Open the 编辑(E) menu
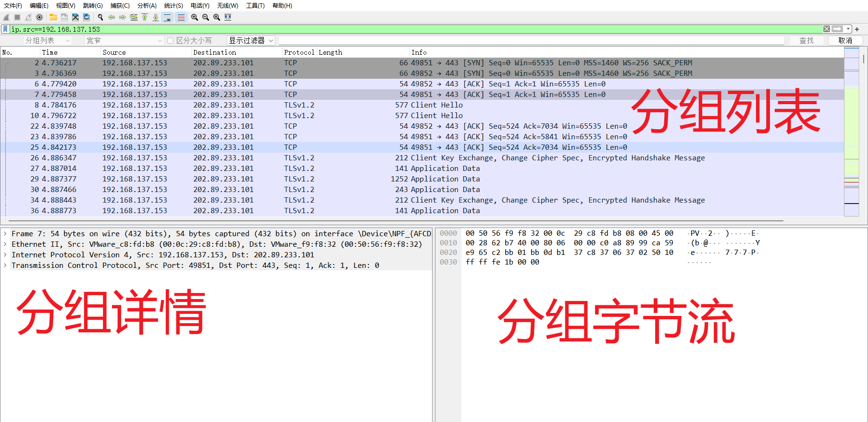This screenshot has width=868, height=422. (39, 6)
